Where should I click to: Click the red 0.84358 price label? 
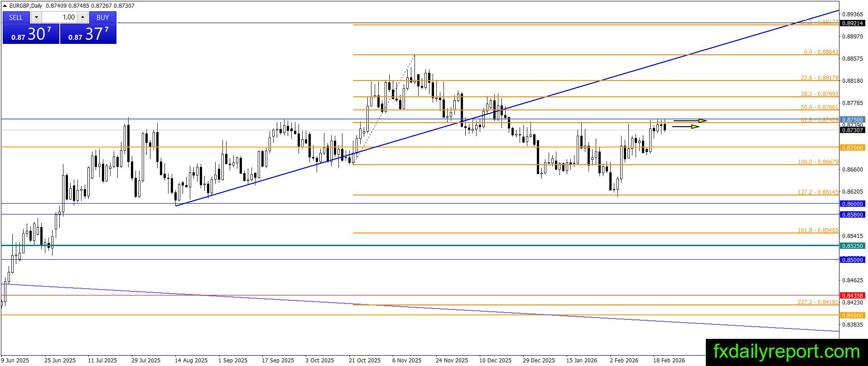click(852, 295)
